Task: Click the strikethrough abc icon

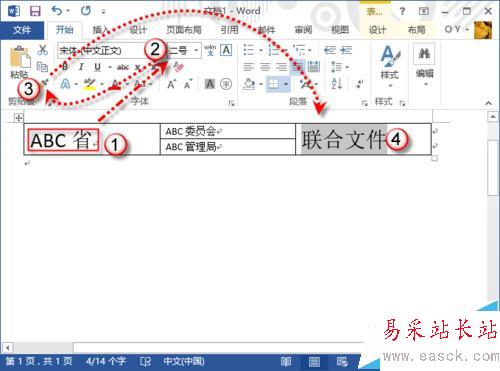Action: [123, 67]
